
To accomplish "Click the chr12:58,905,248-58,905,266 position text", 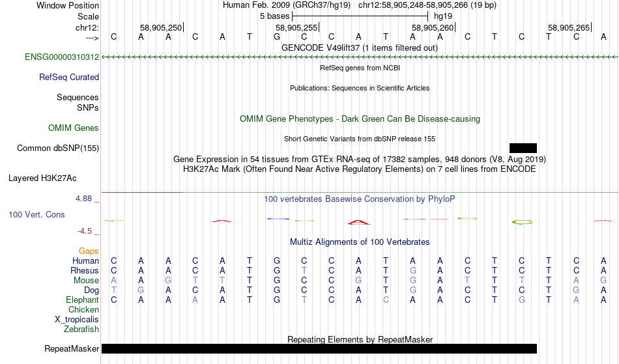I will click(427, 5).
